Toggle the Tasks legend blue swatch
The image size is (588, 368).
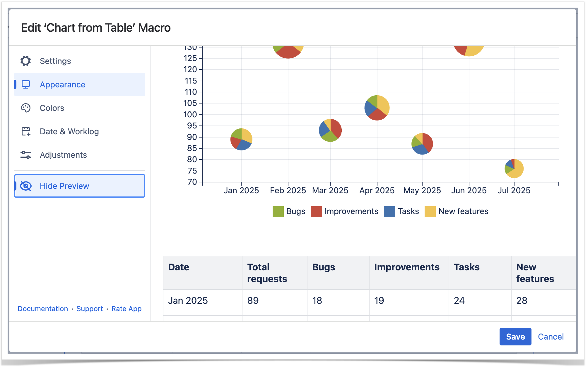pos(389,211)
